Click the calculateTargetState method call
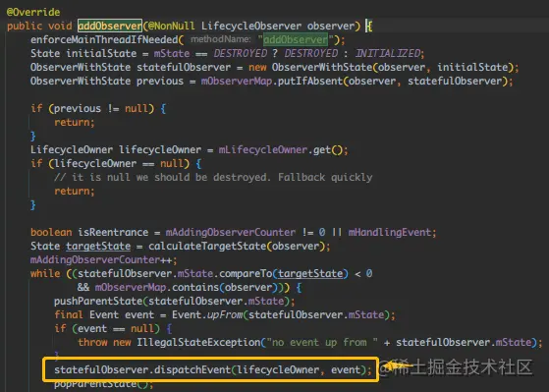 [x=207, y=246]
